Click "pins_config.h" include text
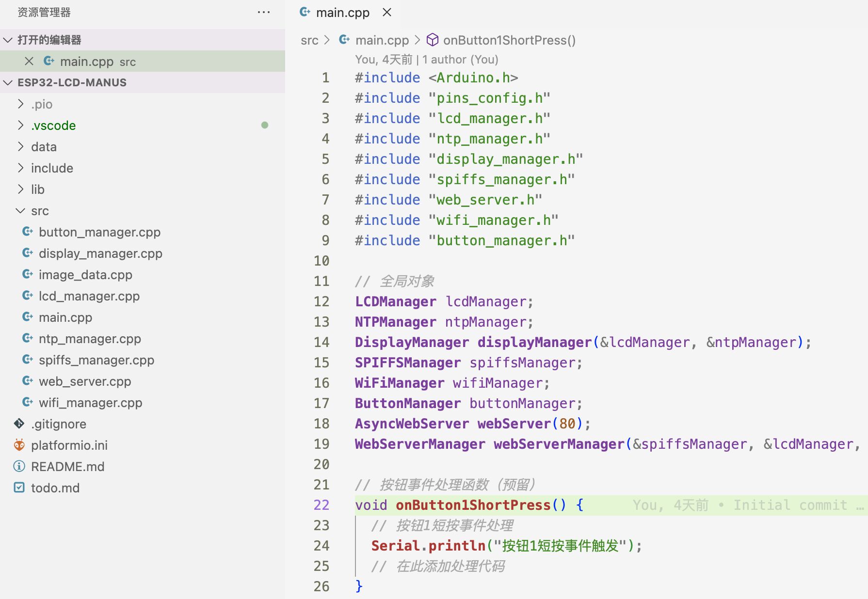 (x=489, y=98)
